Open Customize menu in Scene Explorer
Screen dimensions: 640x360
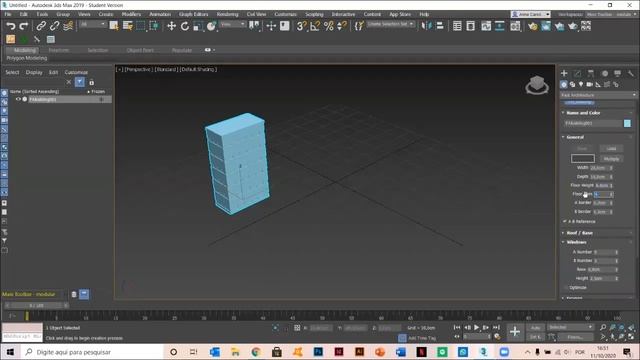76,72
